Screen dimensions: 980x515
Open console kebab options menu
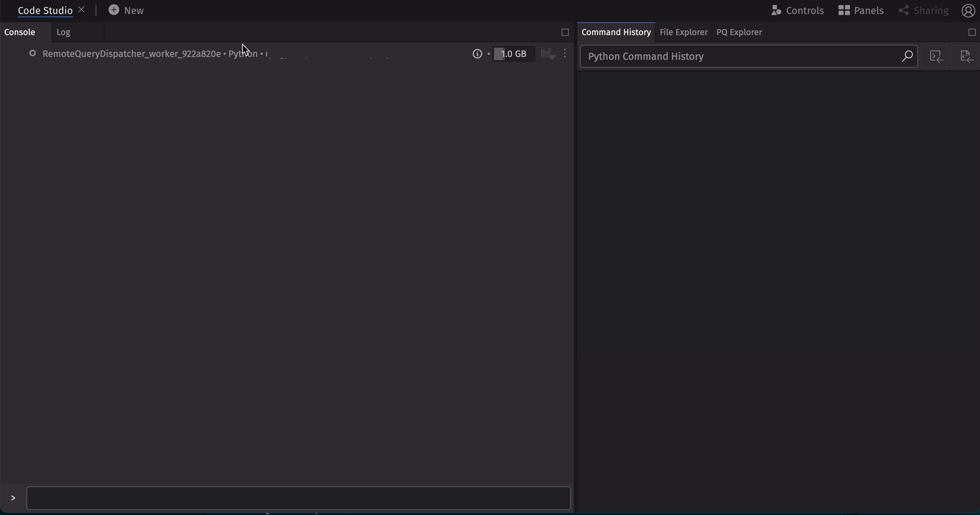click(x=565, y=53)
